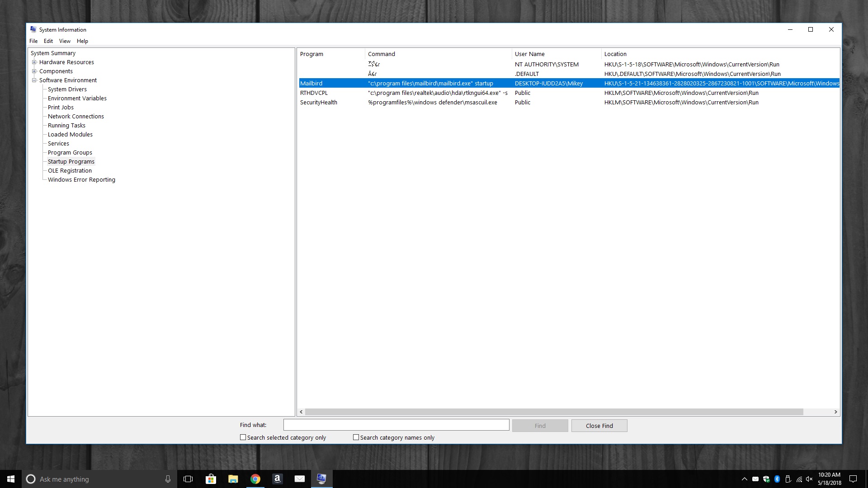This screenshot has width=868, height=488.
Task: Check Search category names only
Action: 356,437
